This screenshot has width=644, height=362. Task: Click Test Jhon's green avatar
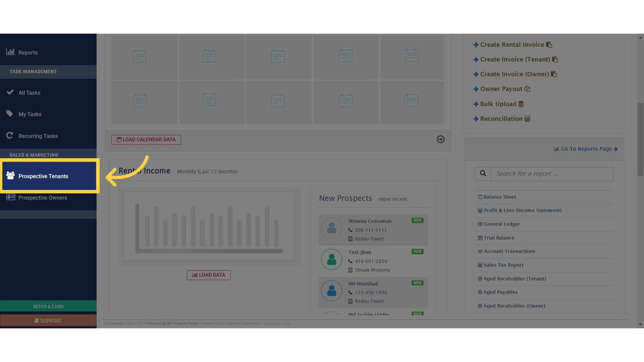pyautogui.click(x=331, y=259)
